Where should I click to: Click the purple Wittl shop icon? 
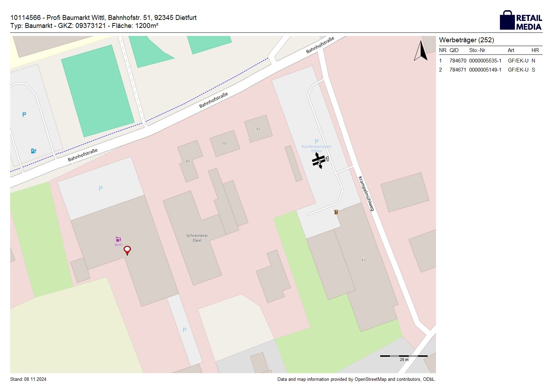tap(118, 239)
